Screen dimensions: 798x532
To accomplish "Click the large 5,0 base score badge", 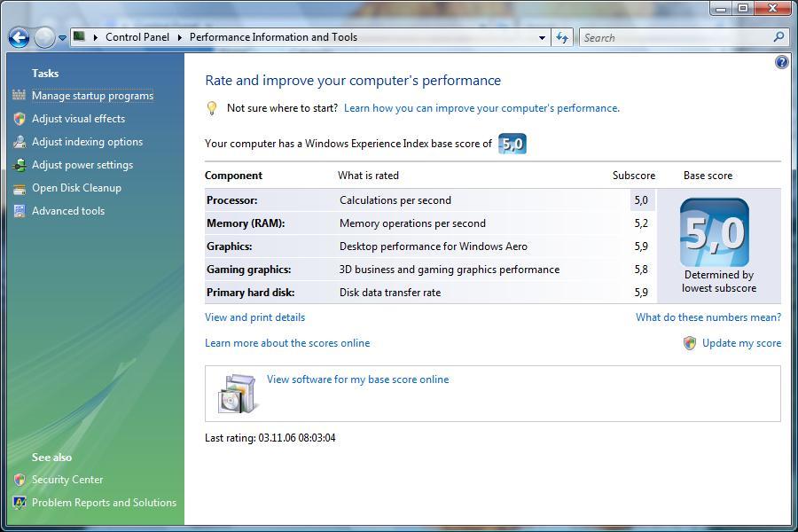I will click(715, 232).
